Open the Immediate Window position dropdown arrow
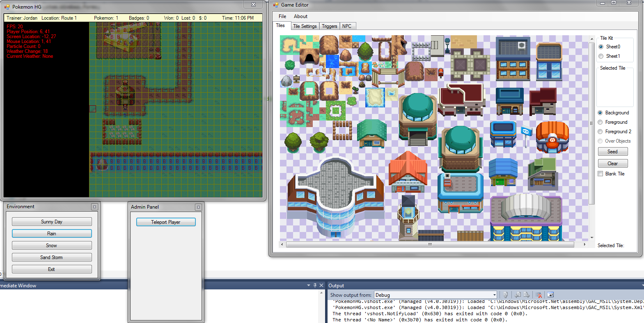The height and width of the screenshot is (323, 644). click(309, 285)
